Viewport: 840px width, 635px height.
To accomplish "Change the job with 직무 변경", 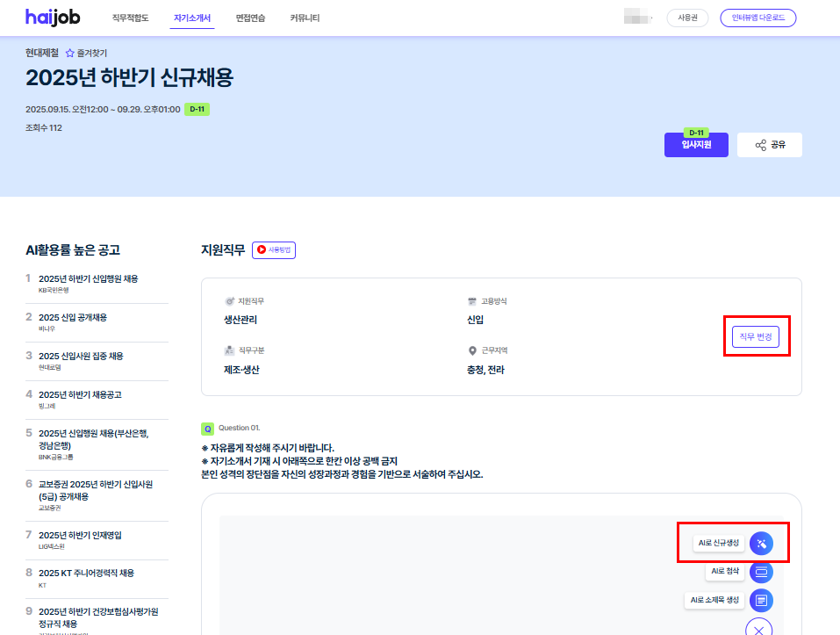I will pos(756,336).
